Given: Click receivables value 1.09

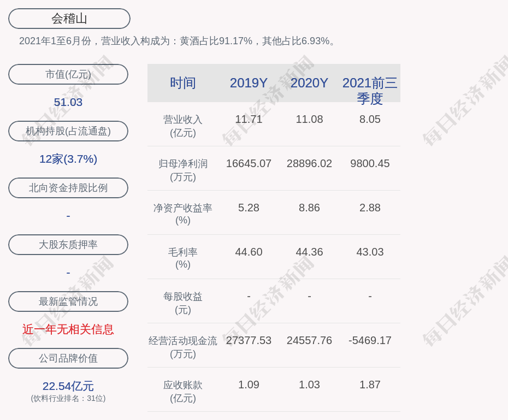Looking at the screenshot, I should pos(249,384).
